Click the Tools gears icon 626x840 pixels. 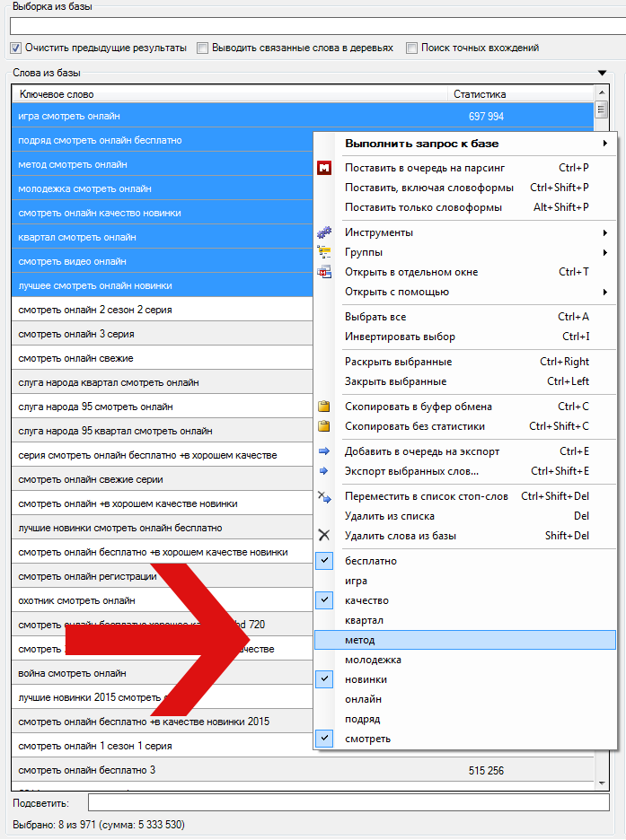point(324,232)
